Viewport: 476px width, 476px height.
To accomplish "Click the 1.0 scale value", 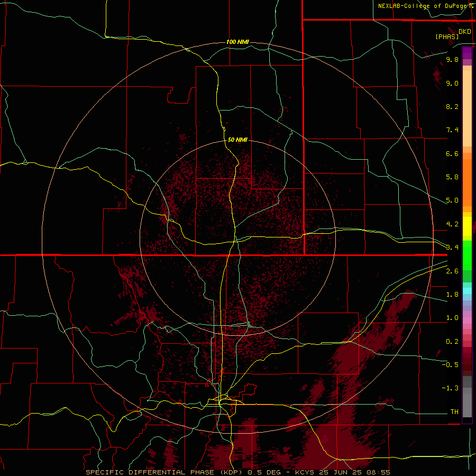I will pos(452,318).
